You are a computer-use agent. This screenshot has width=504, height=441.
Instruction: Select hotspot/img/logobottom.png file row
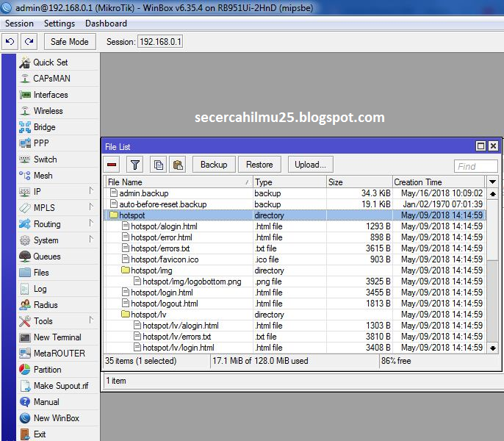[x=295, y=282]
